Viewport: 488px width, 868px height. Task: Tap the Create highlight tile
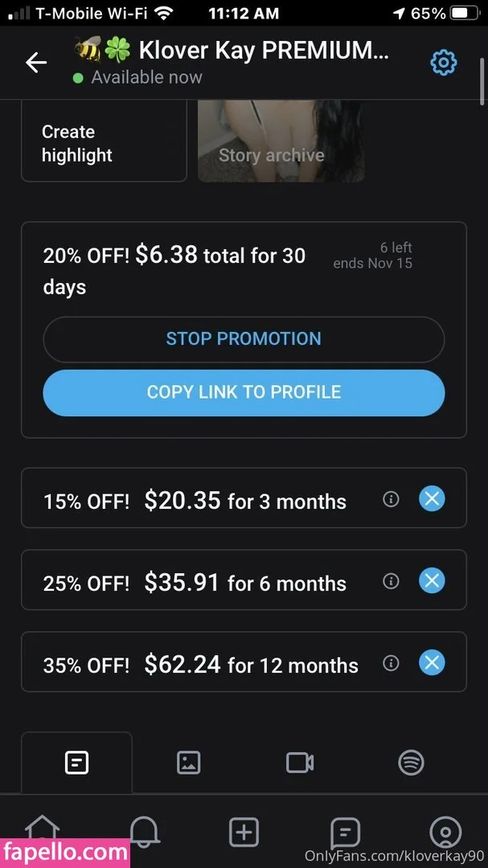(104, 143)
